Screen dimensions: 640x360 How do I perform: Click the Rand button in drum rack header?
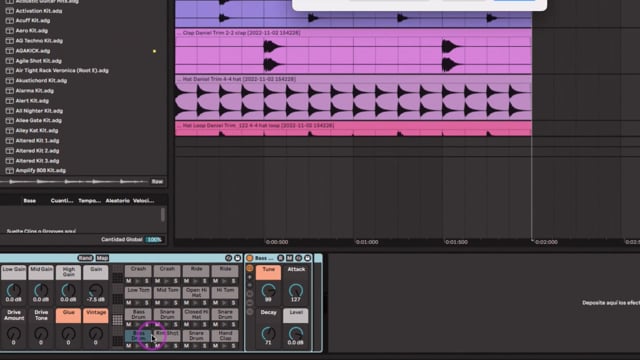[85, 258]
